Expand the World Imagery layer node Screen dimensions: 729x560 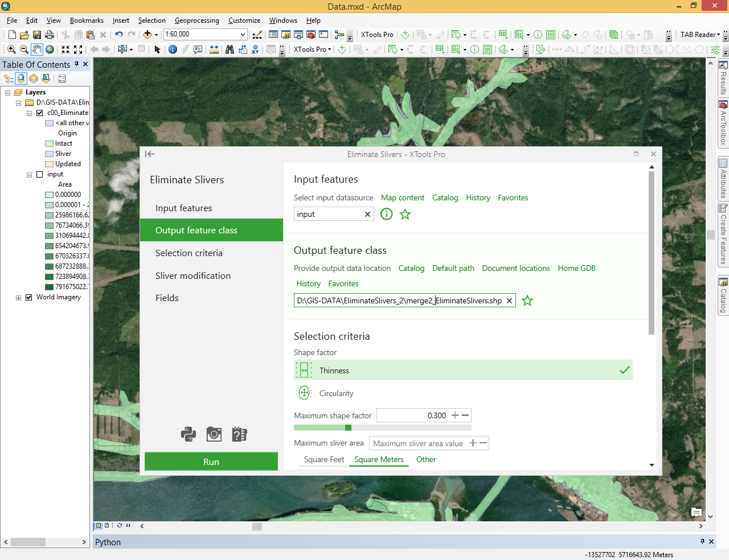pyautogui.click(x=18, y=297)
